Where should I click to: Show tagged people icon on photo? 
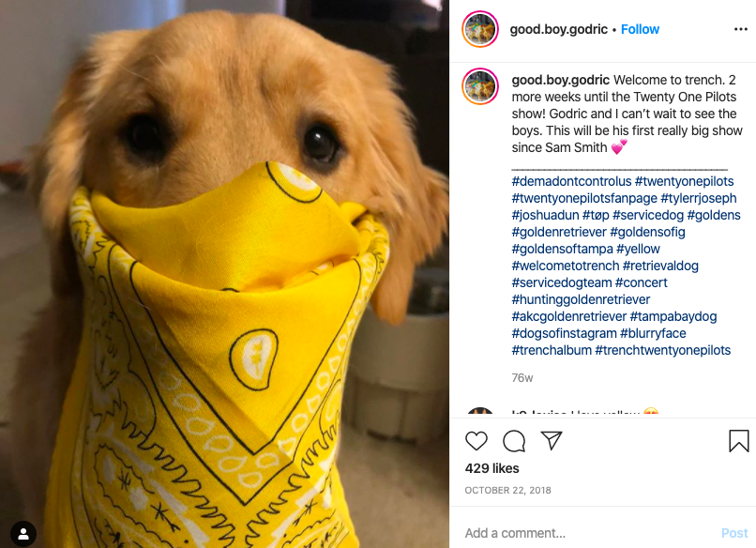click(x=23, y=534)
